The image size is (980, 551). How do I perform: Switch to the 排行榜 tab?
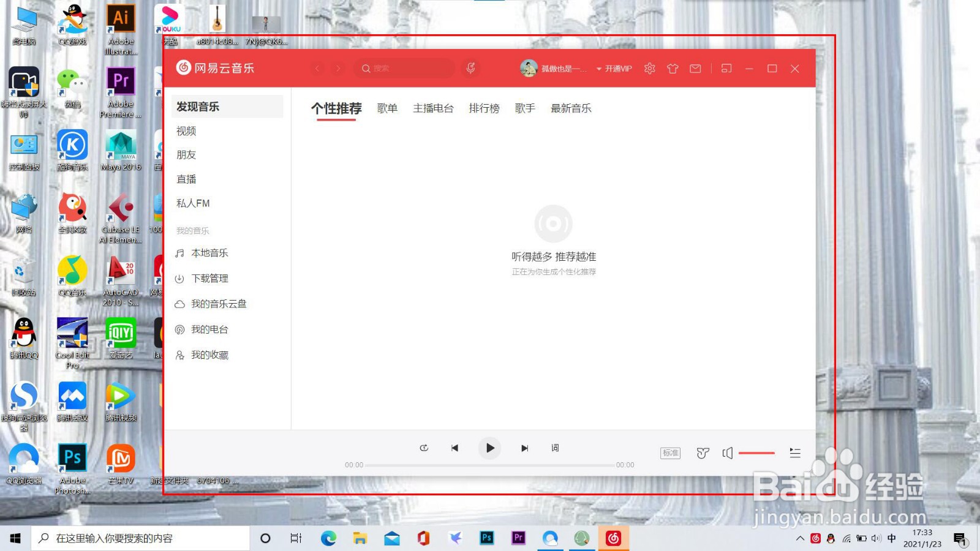(x=484, y=108)
